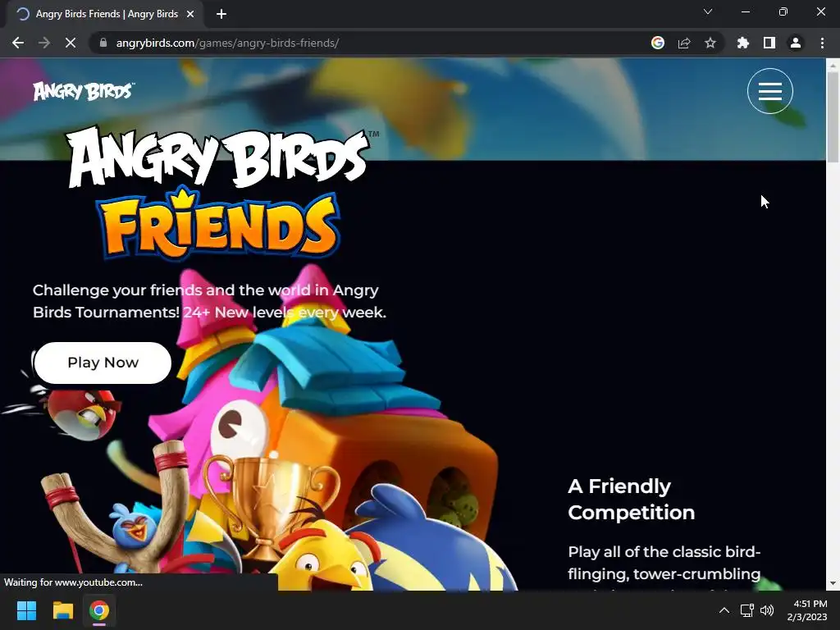Click the Angry Birds site logo

pos(84,91)
